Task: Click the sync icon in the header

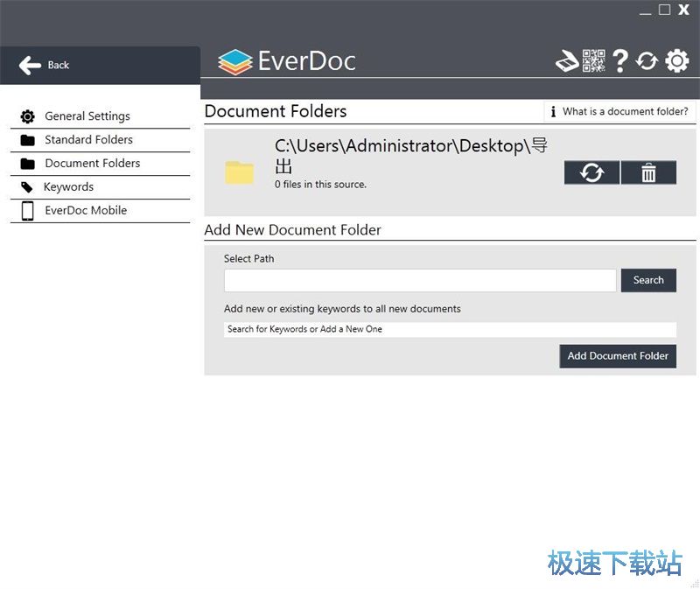Action: pyautogui.click(x=647, y=61)
